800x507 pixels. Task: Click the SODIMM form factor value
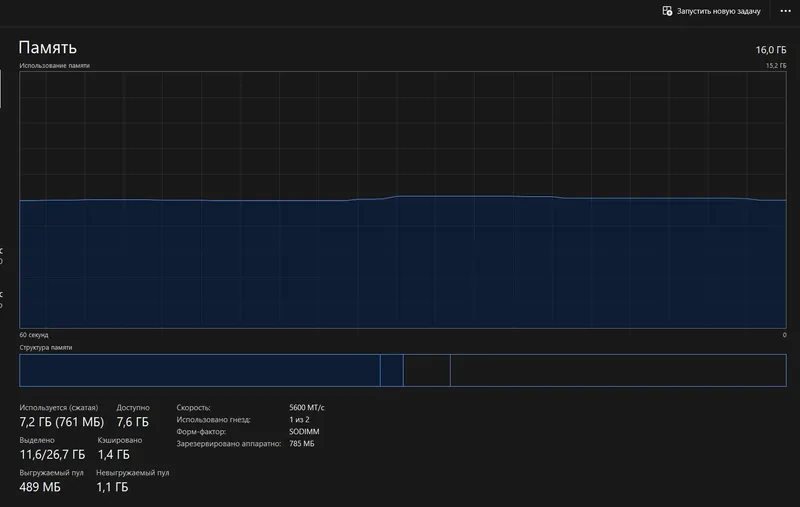(x=304, y=432)
